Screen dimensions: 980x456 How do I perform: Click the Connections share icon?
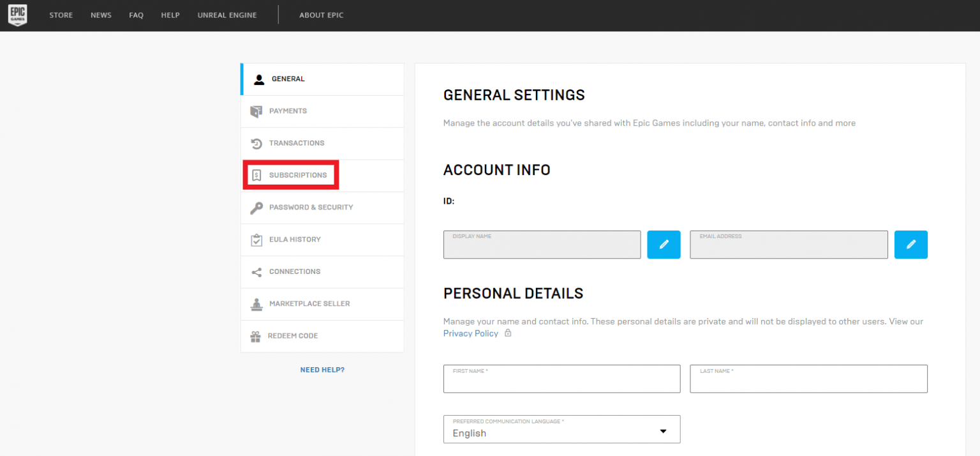(x=256, y=272)
